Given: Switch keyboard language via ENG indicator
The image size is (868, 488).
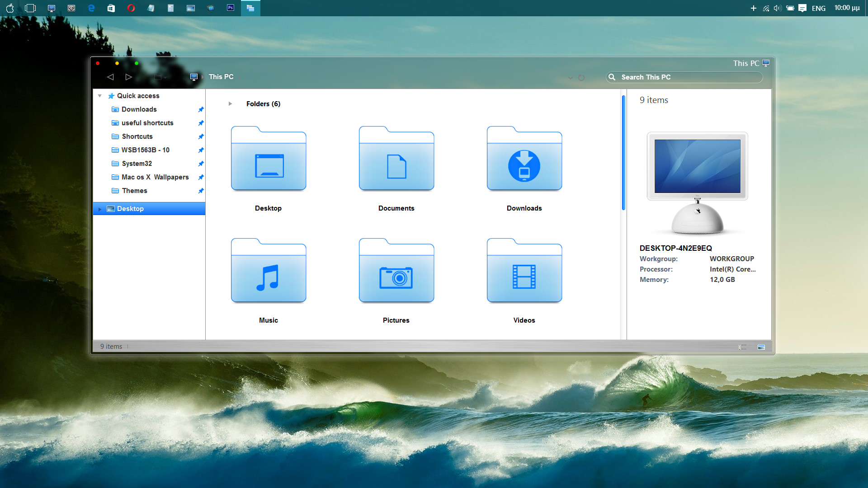Looking at the screenshot, I should (x=819, y=8).
